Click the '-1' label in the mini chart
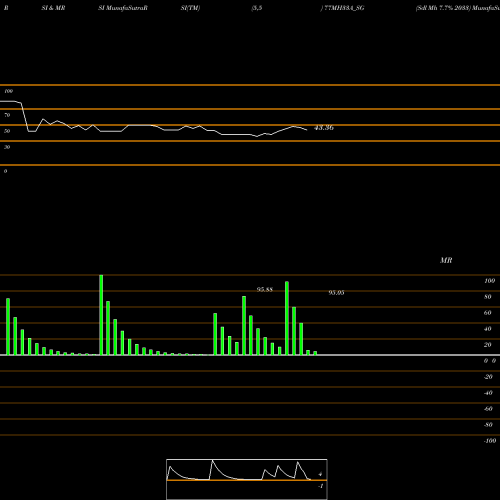 [320, 486]
